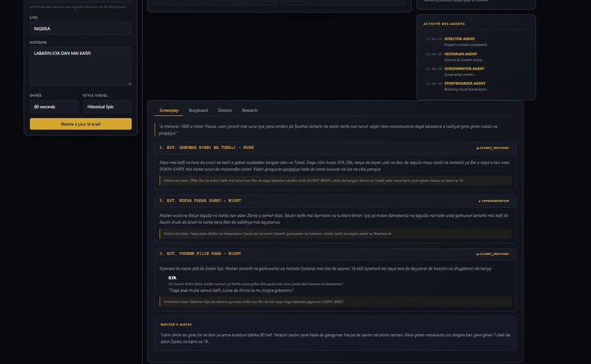Switch to the Storyboard tab
The width and height of the screenshot is (591, 364).
[198, 111]
